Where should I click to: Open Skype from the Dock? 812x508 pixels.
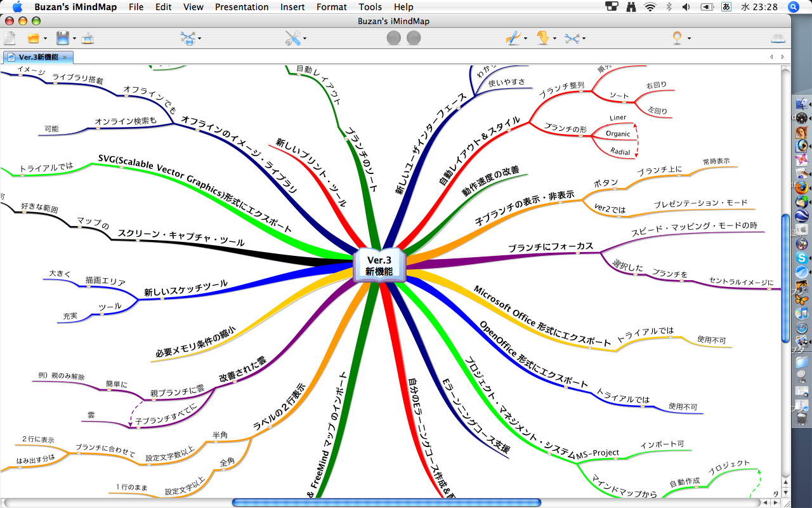(x=802, y=257)
